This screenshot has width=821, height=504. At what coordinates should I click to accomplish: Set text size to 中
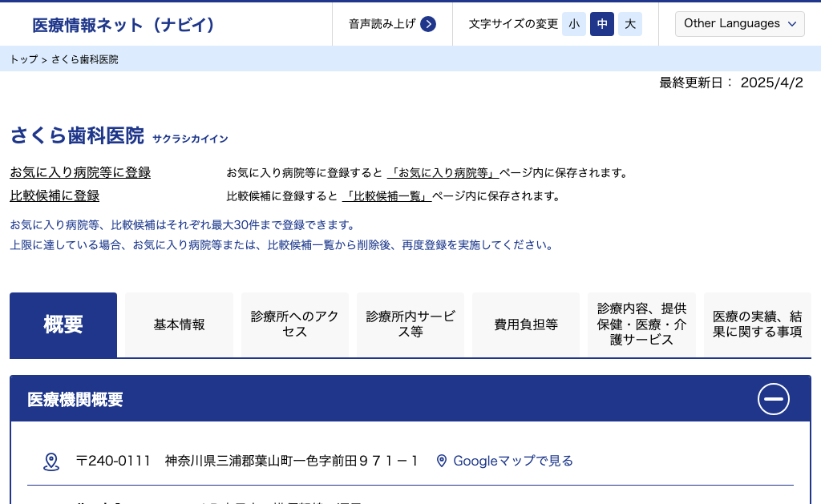pos(602,24)
